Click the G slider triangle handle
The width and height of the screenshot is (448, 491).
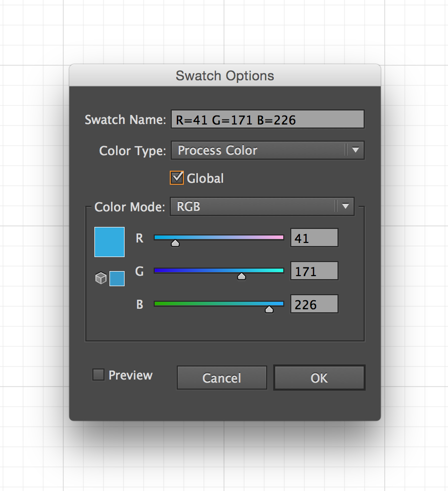tap(242, 276)
